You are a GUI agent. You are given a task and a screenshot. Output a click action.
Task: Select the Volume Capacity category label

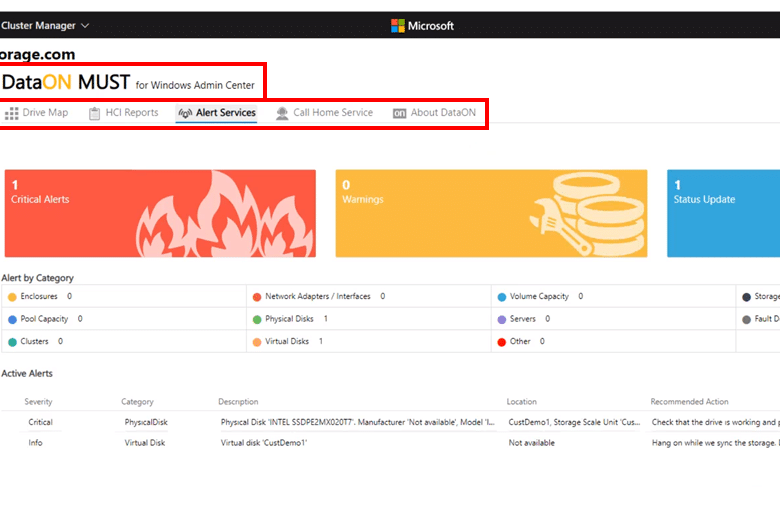click(x=539, y=296)
